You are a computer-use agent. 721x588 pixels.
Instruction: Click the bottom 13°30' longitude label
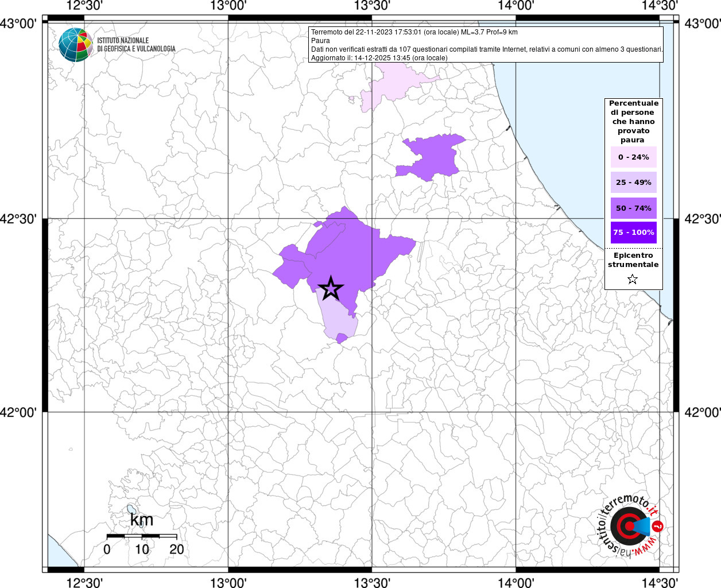pos(372,582)
